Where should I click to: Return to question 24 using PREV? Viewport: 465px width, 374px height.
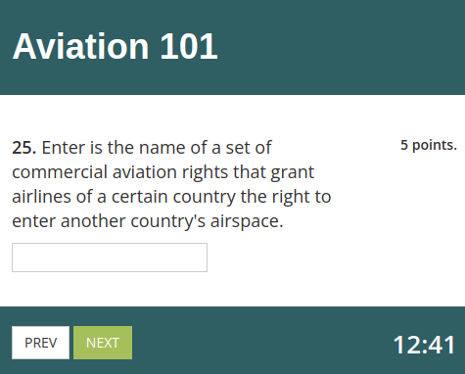click(41, 343)
